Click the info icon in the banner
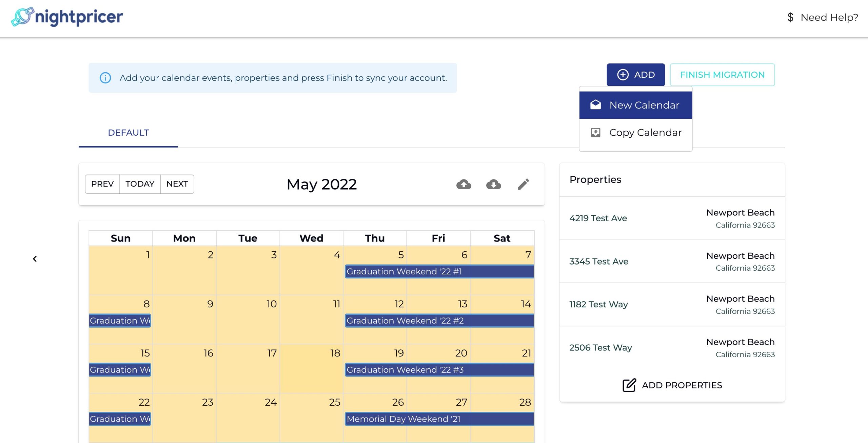The image size is (868, 443). pos(104,77)
